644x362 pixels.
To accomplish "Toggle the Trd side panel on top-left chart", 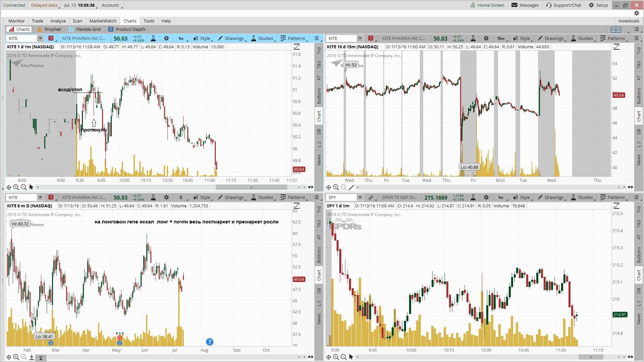I will (319, 51).
